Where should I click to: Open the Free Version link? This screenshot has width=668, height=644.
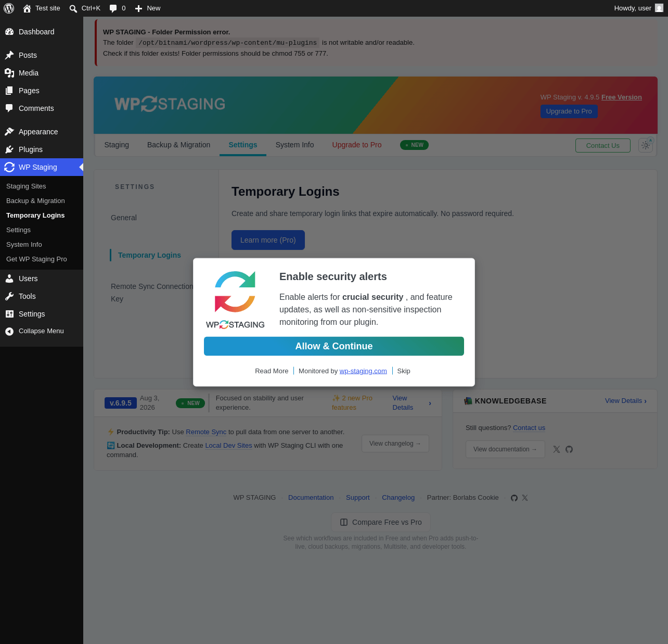tap(622, 97)
